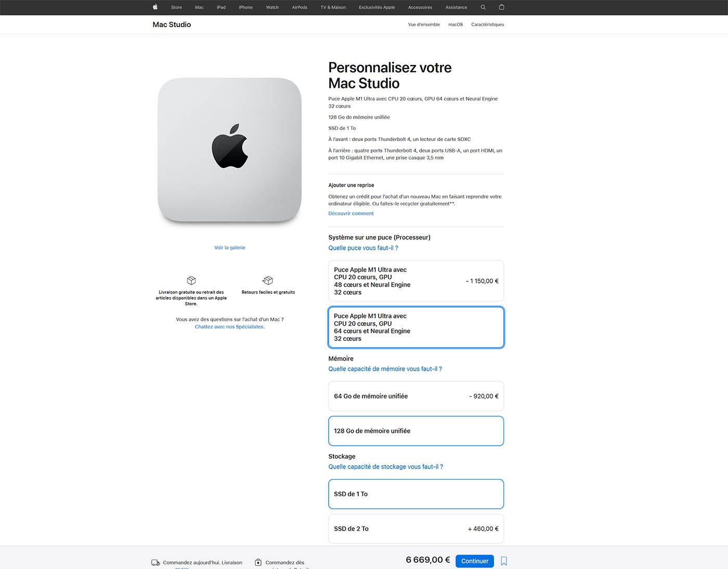
Task: Click Chattez avec nos Spécialistes link
Action: pyautogui.click(x=230, y=327)
